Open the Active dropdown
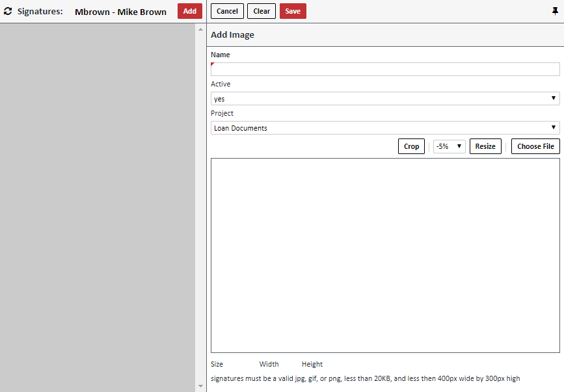 click(384, 98)
